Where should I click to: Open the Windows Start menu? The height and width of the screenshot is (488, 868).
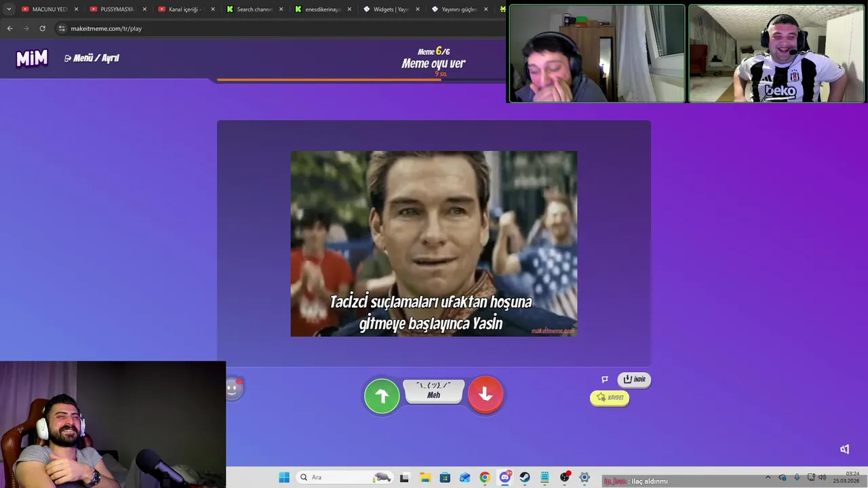(x=284, y=478)
